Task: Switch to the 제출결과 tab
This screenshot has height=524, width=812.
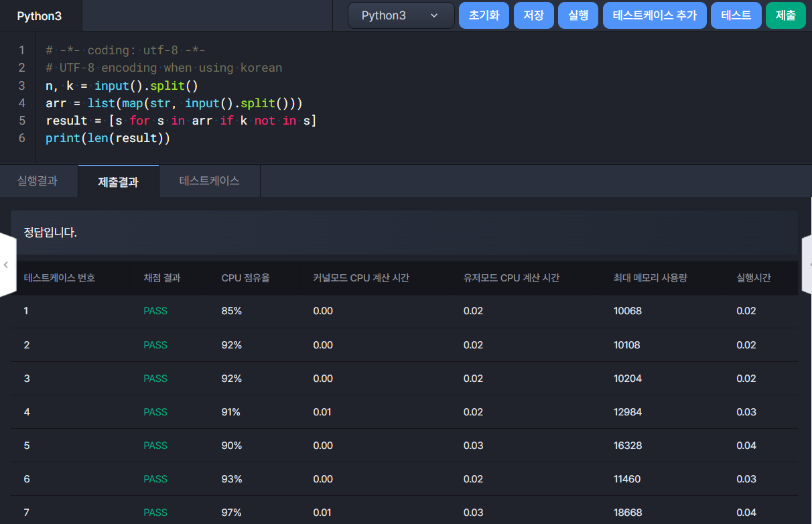Action: point(119,182)
